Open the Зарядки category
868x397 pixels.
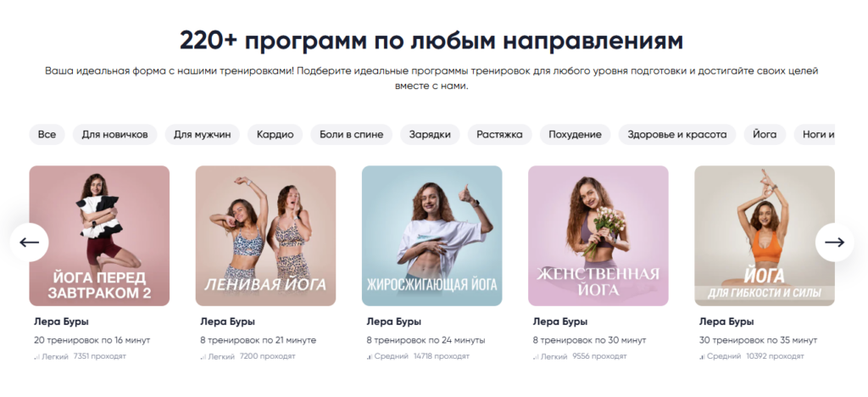(x=430, y=135)
